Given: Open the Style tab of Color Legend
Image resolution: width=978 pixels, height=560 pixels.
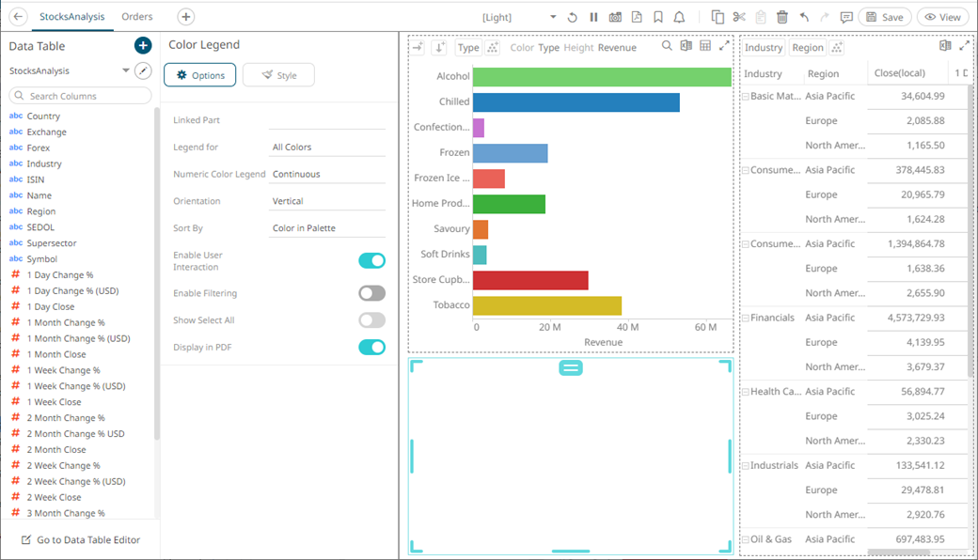Looking at the screenshot, I should coord(278,75).
